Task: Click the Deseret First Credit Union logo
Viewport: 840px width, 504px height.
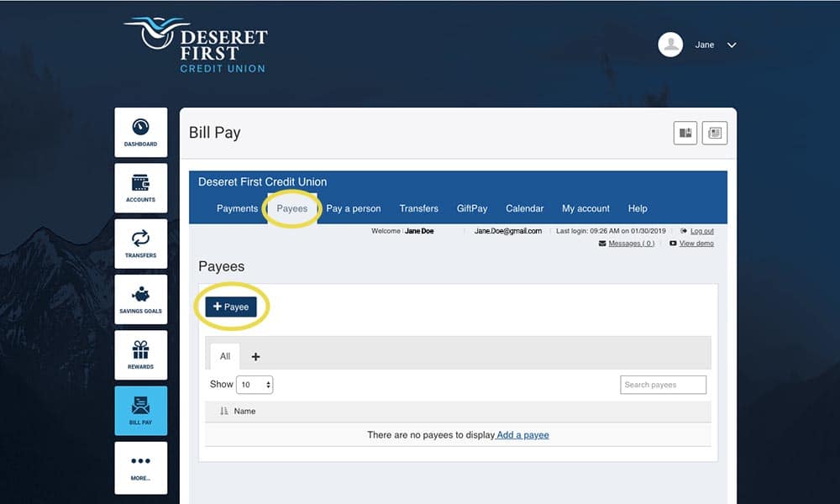Action: point(196,45)
